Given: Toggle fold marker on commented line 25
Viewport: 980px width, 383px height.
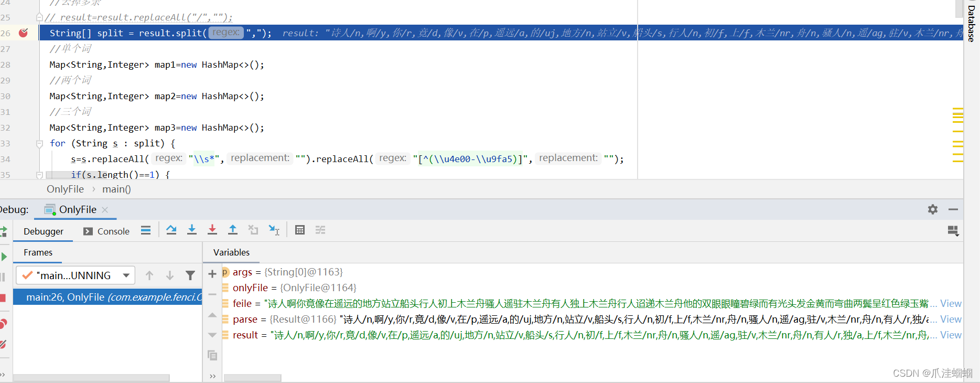Looking at the screenshot, I should [x=39, y=17].
